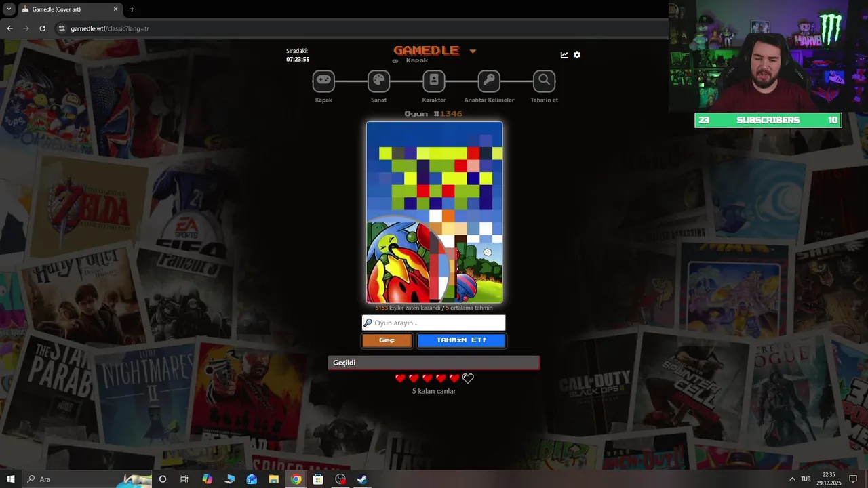Show hidden system tray icons
Image resolution: width=868 pixels, height=488 pixels.
(791, 479)
